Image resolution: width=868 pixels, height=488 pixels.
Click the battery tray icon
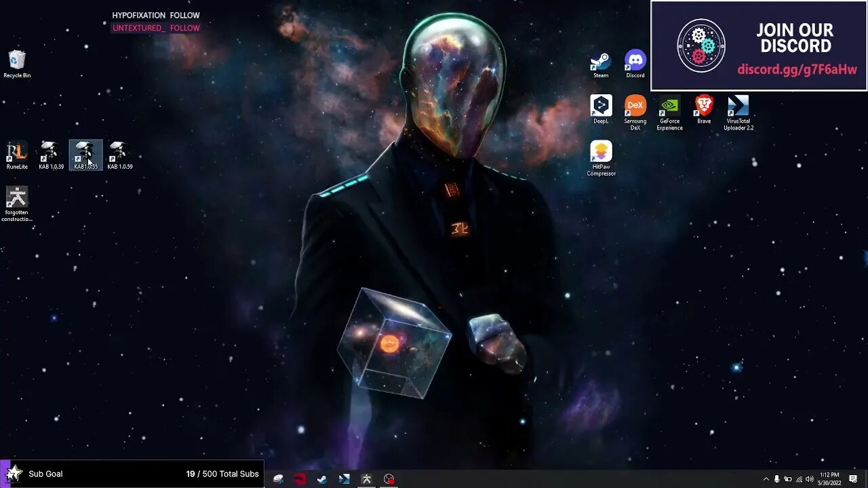tap(788, 479)
